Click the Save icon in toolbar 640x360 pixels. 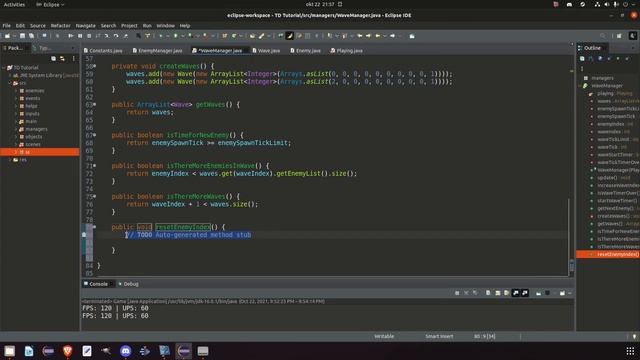[22, 36]
